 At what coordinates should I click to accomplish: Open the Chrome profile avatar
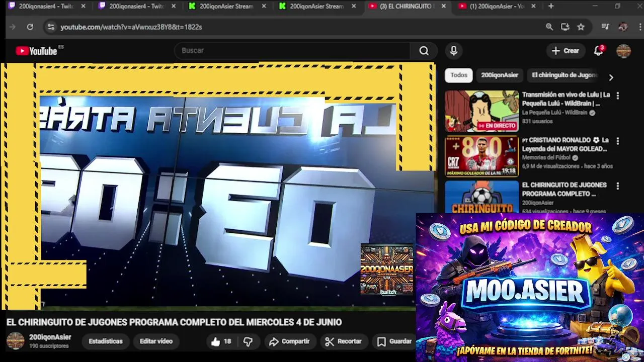[623, 27]
